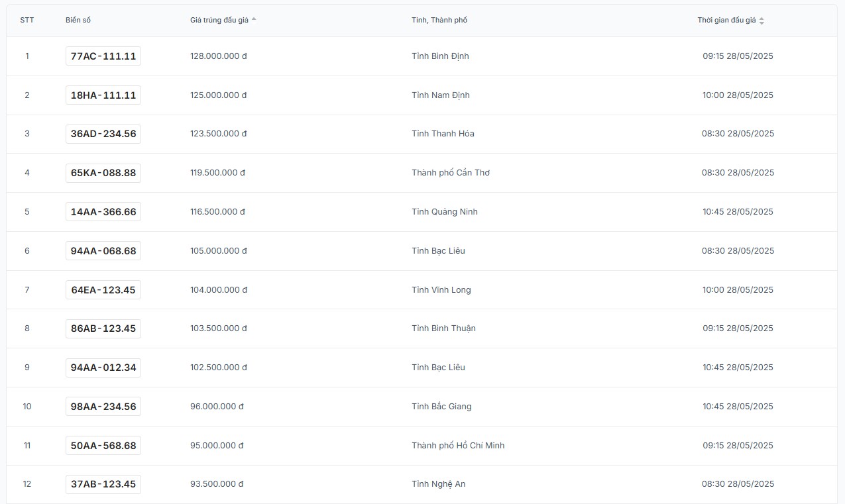845x504 pixels.
Task: Open license plate 36AD-234.56
Action: tap(103, 134)
